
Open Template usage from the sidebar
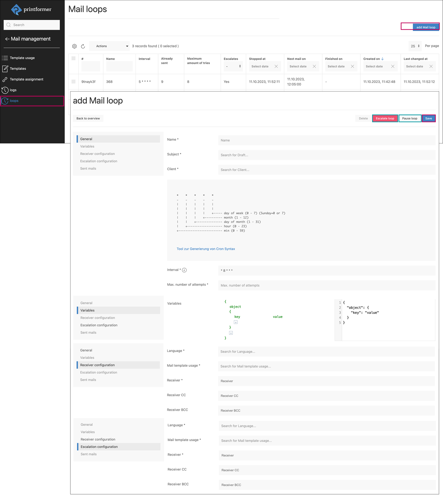pyautogui.click(x=22, y=58)
